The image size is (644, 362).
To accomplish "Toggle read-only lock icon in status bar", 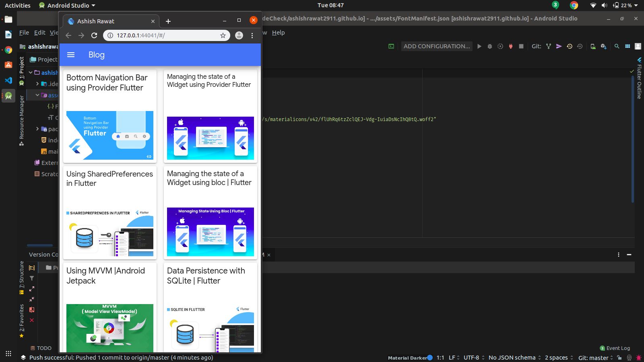I will click(619, 358).
